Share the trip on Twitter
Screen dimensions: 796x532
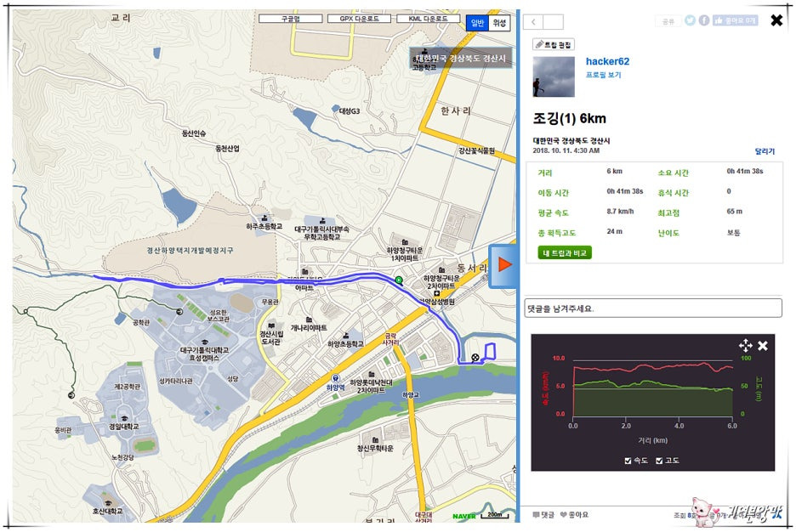(x=690, y=20)
